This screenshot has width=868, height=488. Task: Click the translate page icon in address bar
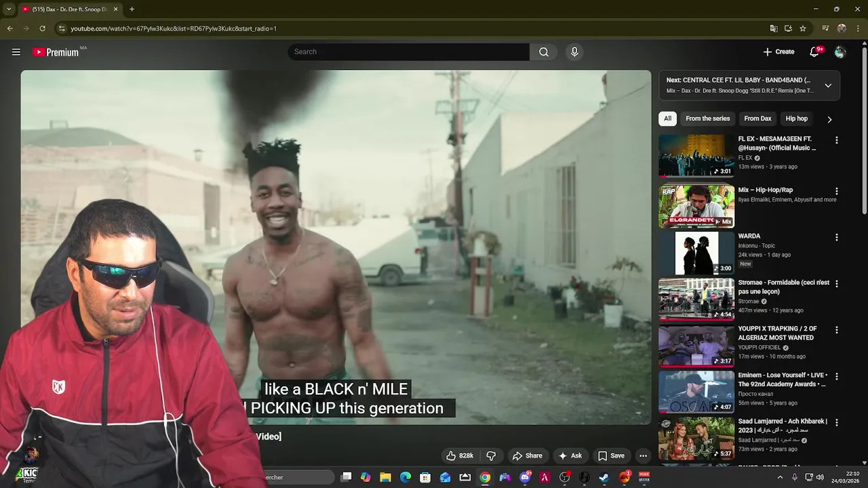click(x=774, y=28)
